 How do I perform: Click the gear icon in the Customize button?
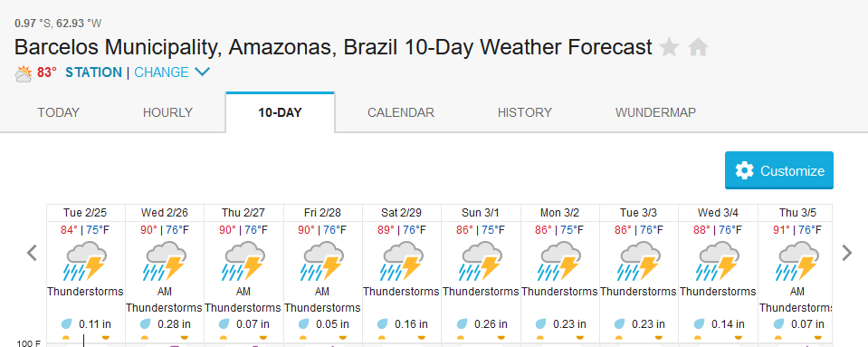745,170
